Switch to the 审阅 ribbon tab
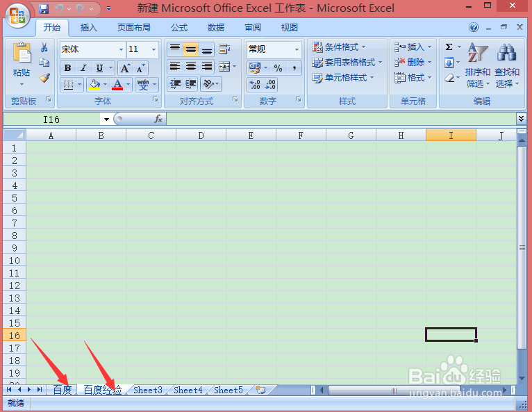The width and height of the screenshot is (532, 412). tap(253, 28)
